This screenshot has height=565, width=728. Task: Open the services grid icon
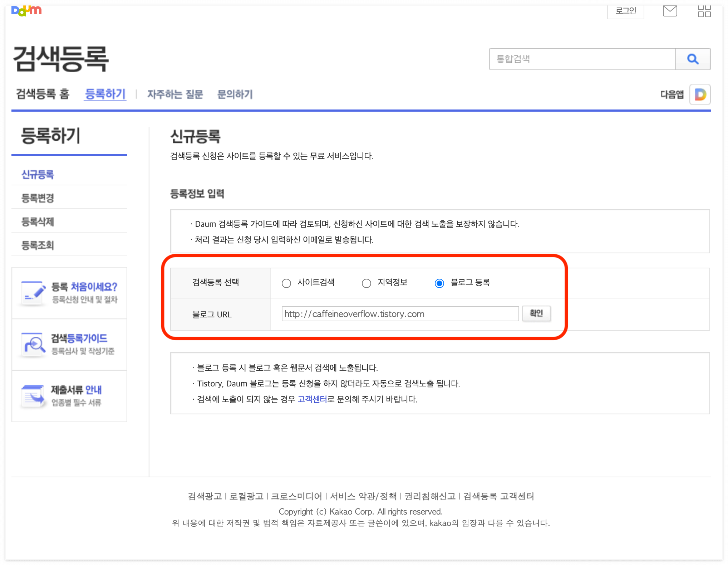[704, 11]
